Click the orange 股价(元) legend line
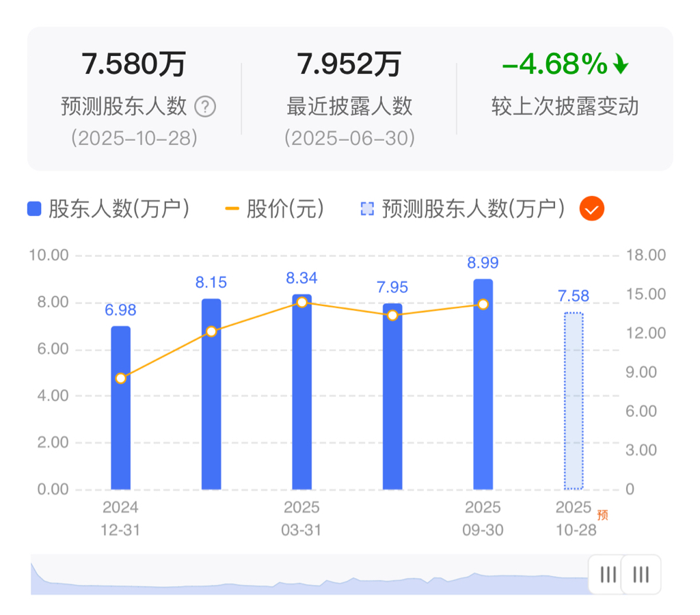Image resolution: width=700 pixels, height=615 pixels. [x=232, y=208]
